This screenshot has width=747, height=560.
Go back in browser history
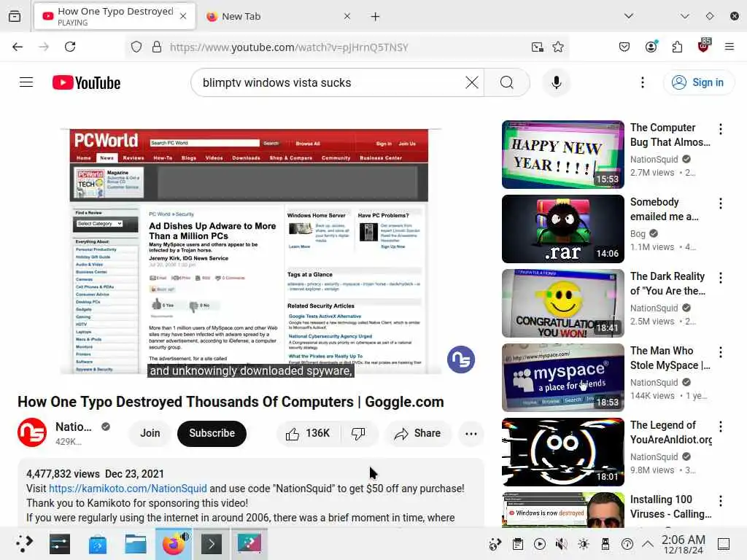[18, 47]
